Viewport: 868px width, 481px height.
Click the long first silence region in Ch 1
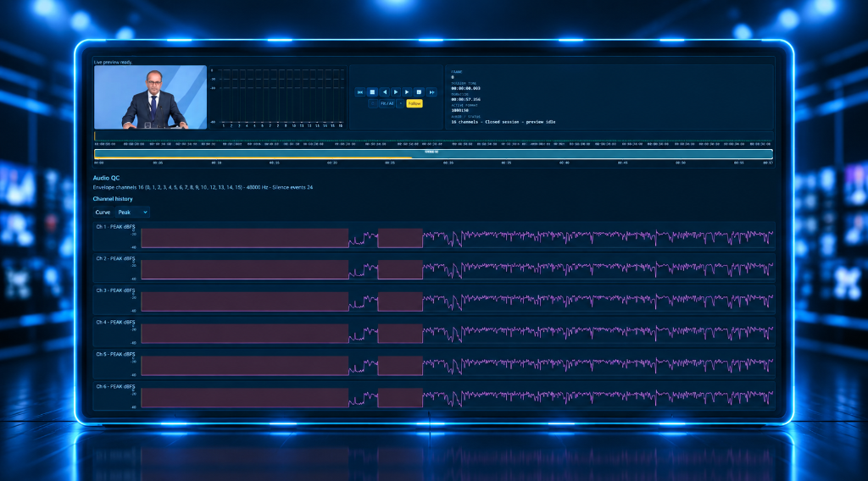[x=245, y=238]
